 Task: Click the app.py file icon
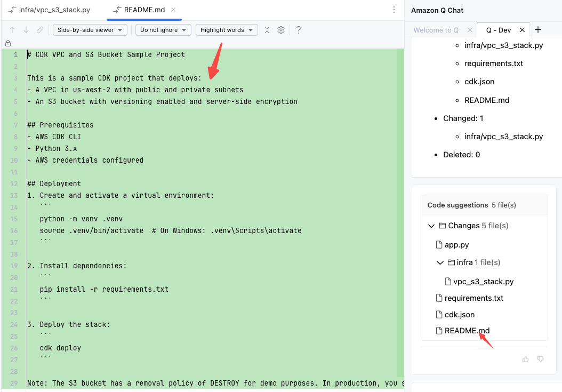point(439,245)
